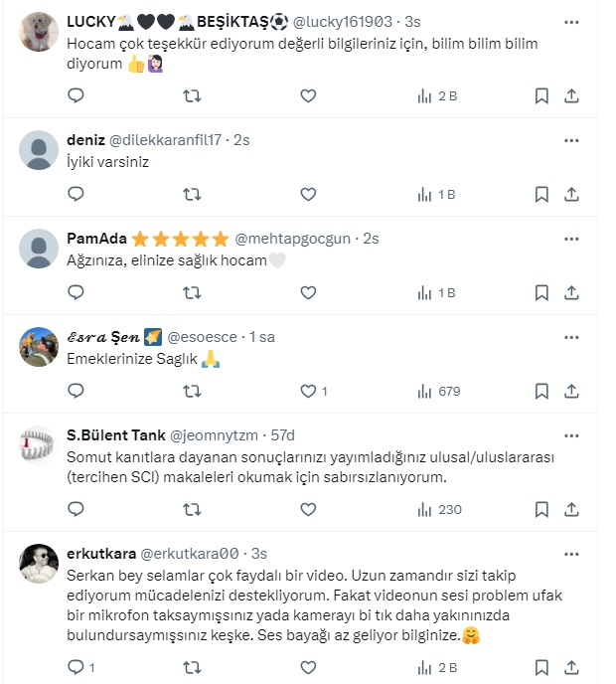Viewport: 616px width, 684px height.
Task: Retweet S.Bülent Tank's reply
Action: click(192, 509)
